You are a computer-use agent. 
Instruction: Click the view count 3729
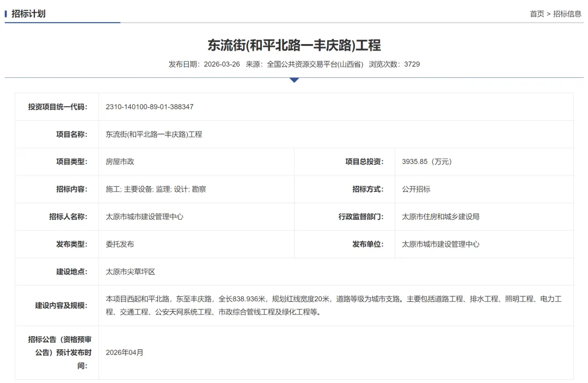pos(412,64)
